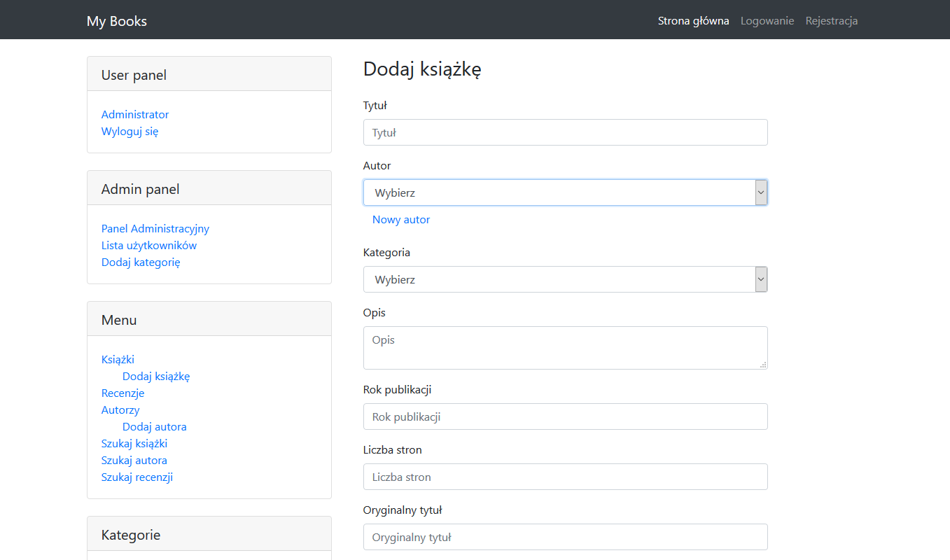Open Lista użytkowników link
This screenshot has width=950, height=560.
tap(149, 245)
